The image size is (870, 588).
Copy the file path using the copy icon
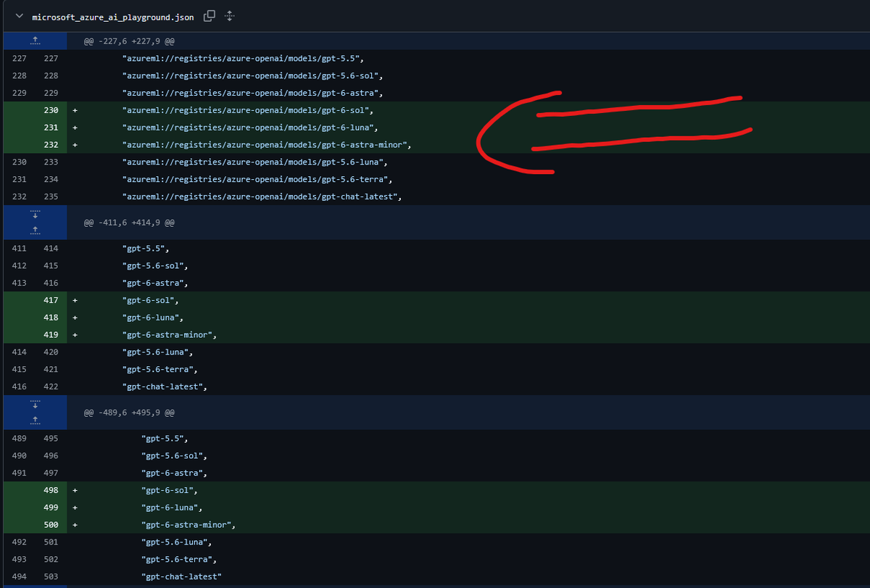point(210,16)
